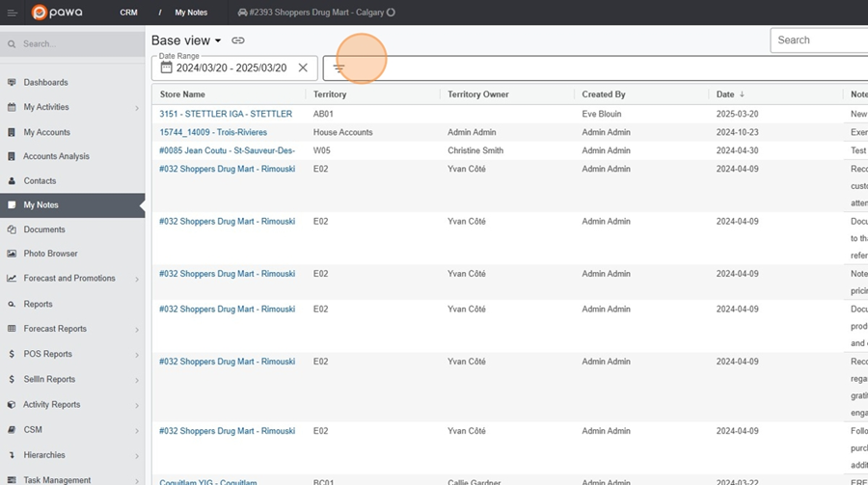This screenshot has width=868, height=485.
Task: Open CRM in the breadcrumb
Action: pyautogui.click(x=128, y=13)
